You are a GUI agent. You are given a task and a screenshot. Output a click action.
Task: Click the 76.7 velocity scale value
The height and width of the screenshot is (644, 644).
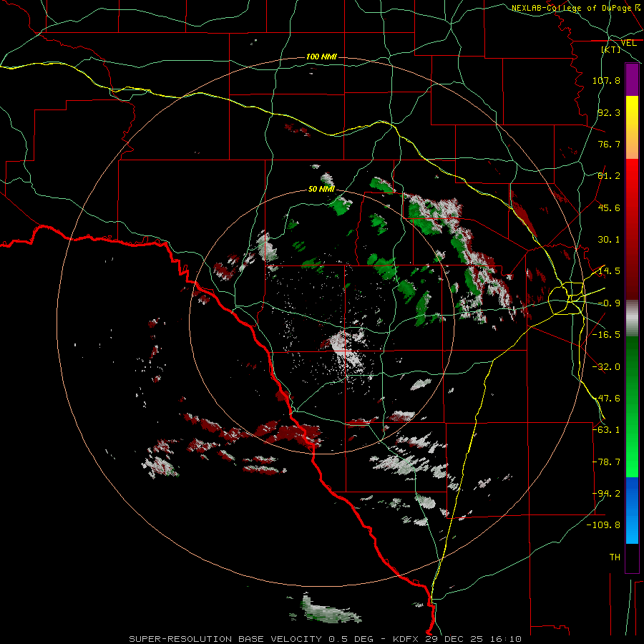609,144
